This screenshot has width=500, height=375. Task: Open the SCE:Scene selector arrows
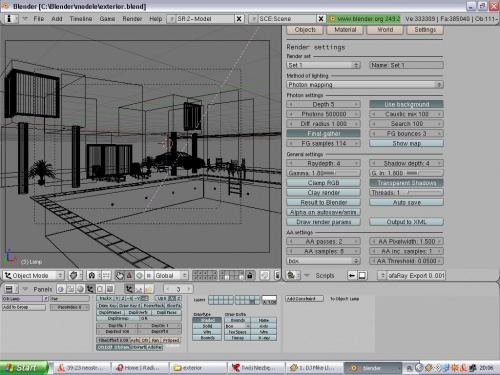[x=254, y=19]
